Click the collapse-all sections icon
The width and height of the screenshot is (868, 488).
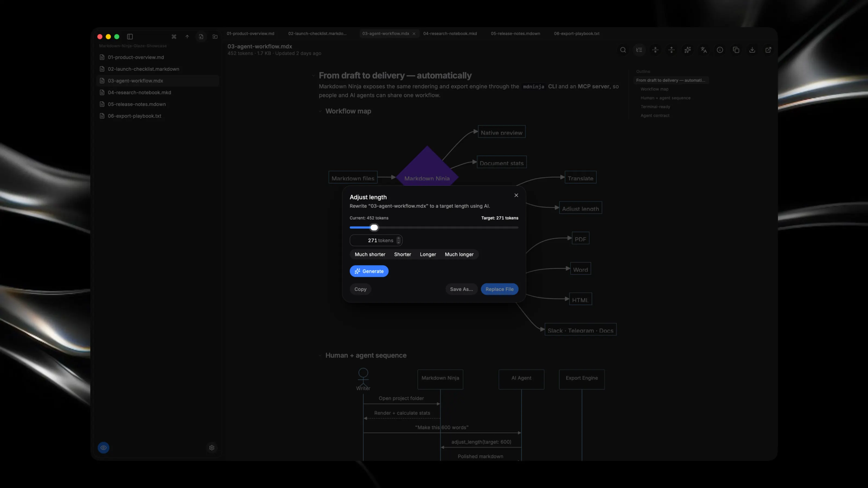tap(655, 50)
